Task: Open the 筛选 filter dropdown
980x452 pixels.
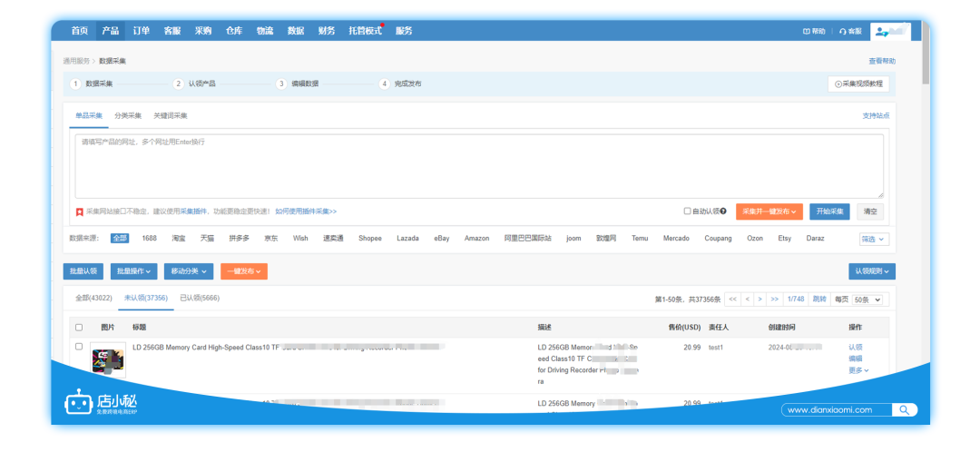Action: point(874,239)
